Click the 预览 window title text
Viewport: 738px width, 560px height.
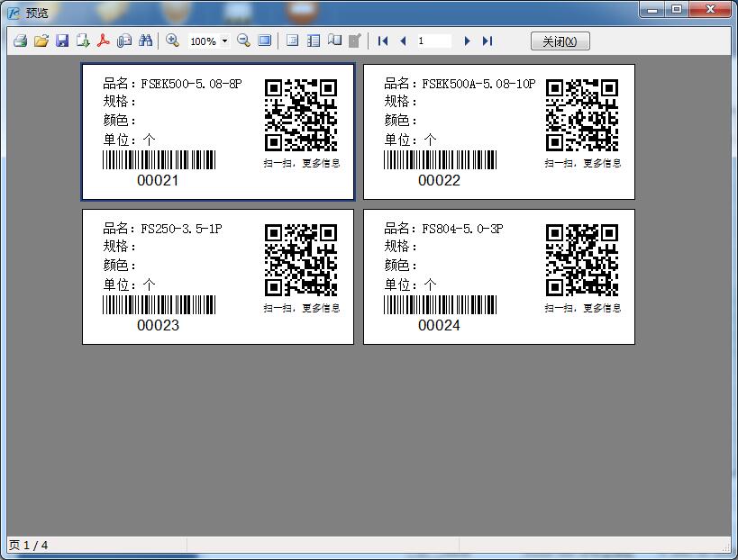[x=37, y=14]
